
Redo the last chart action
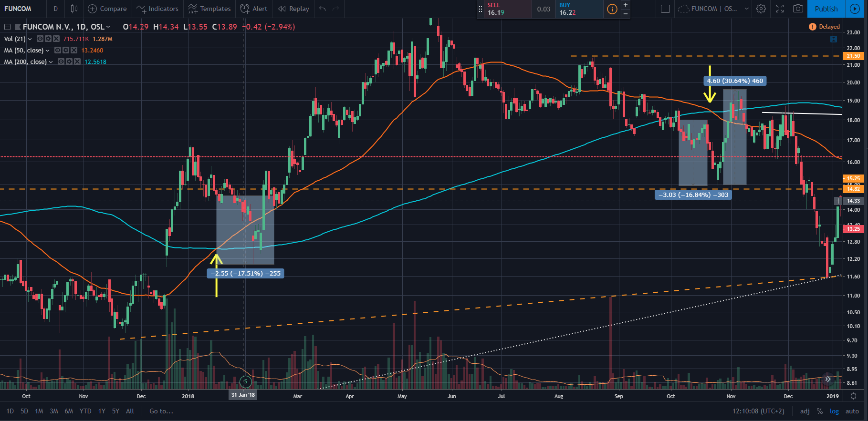336,9
